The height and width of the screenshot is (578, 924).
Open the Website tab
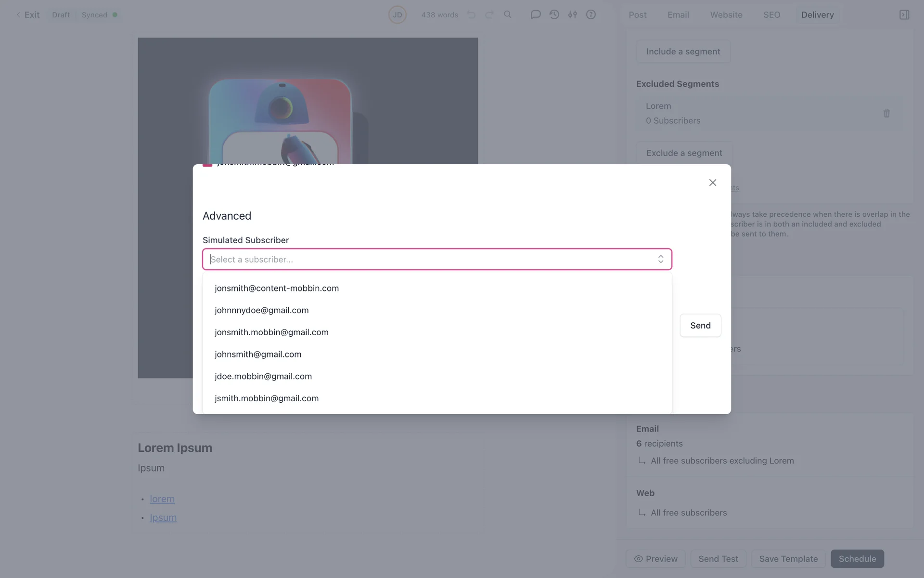(726, 15)
